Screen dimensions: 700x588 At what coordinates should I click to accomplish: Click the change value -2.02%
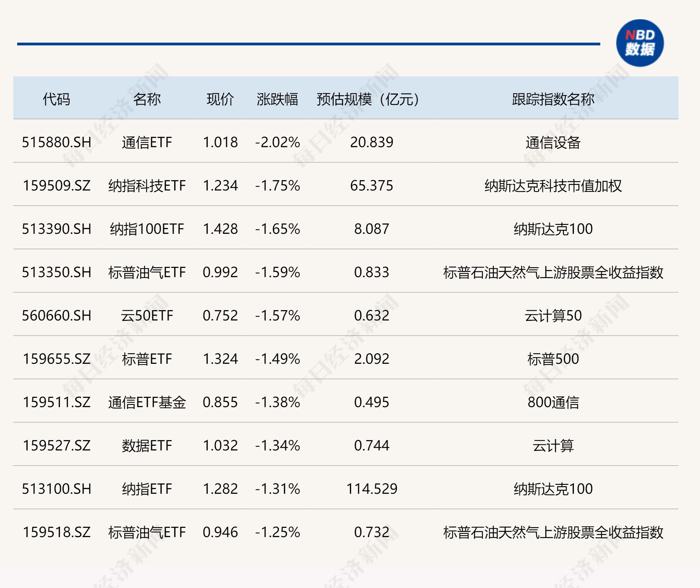pos(277,142)
